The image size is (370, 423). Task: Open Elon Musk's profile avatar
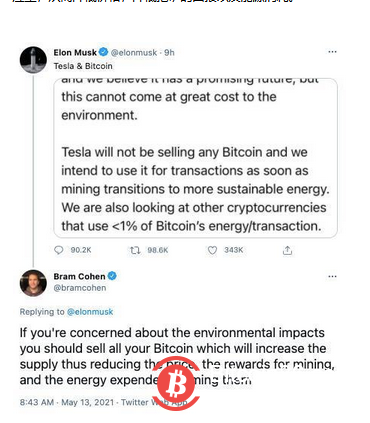pos(33,60)
